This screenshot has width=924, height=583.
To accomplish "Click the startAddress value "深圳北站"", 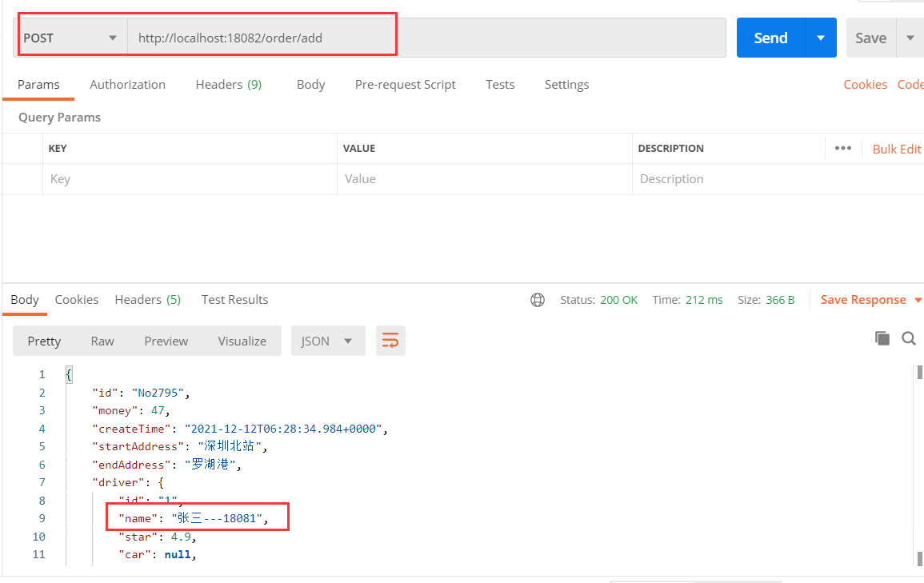I will click(230, 446).
